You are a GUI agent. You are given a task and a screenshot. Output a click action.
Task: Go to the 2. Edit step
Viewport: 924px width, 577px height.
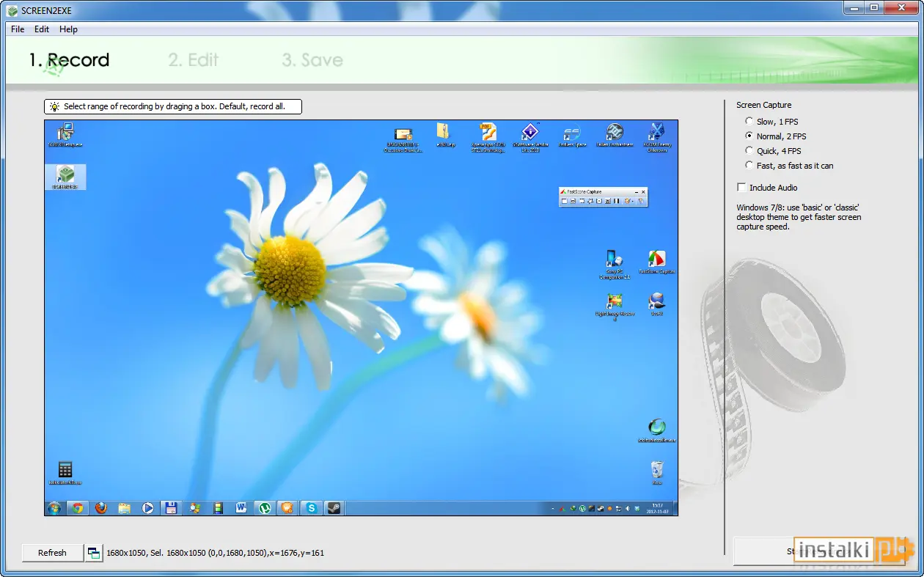coord(193,60)
